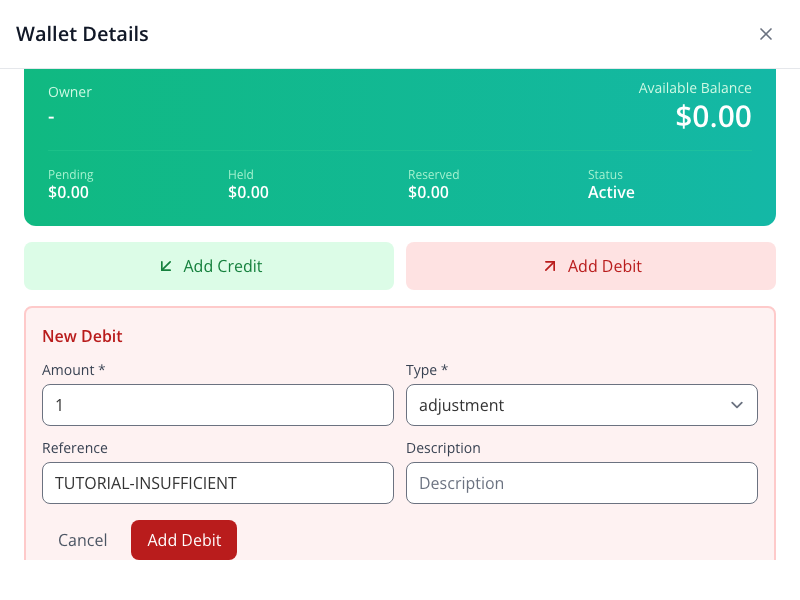Click the Type * field label
The height and width of the screenshot is (600, 800).
click(427, 370)
